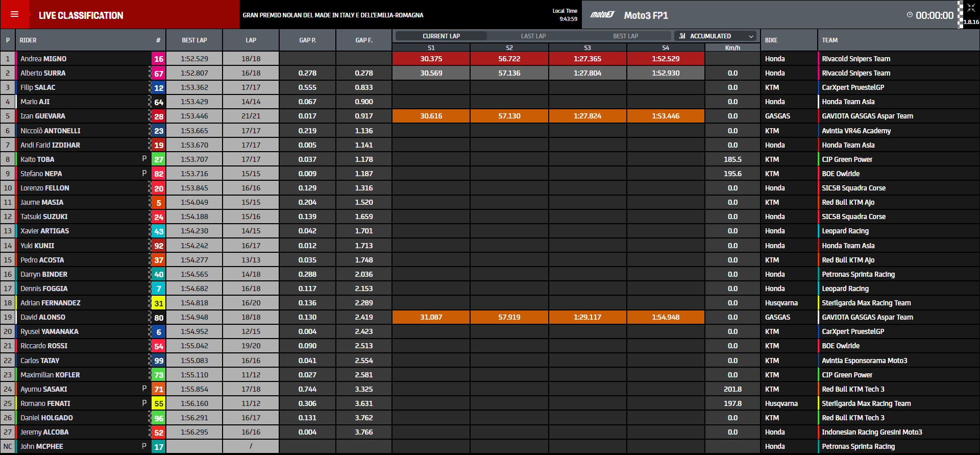The width and height of the screenshot is (980, 455).
Task: Click the LIVE CLASSIFICATION title
Action: (81, 15)
